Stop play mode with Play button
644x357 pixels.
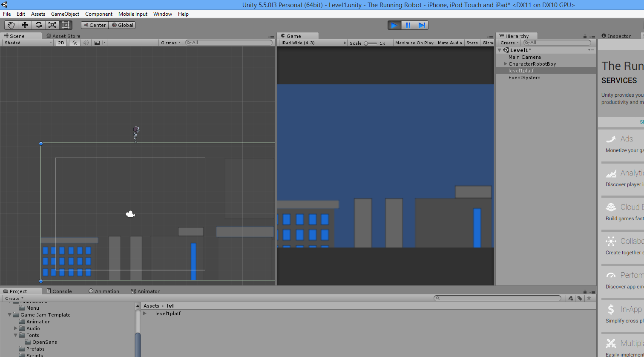tap(394, 25)
